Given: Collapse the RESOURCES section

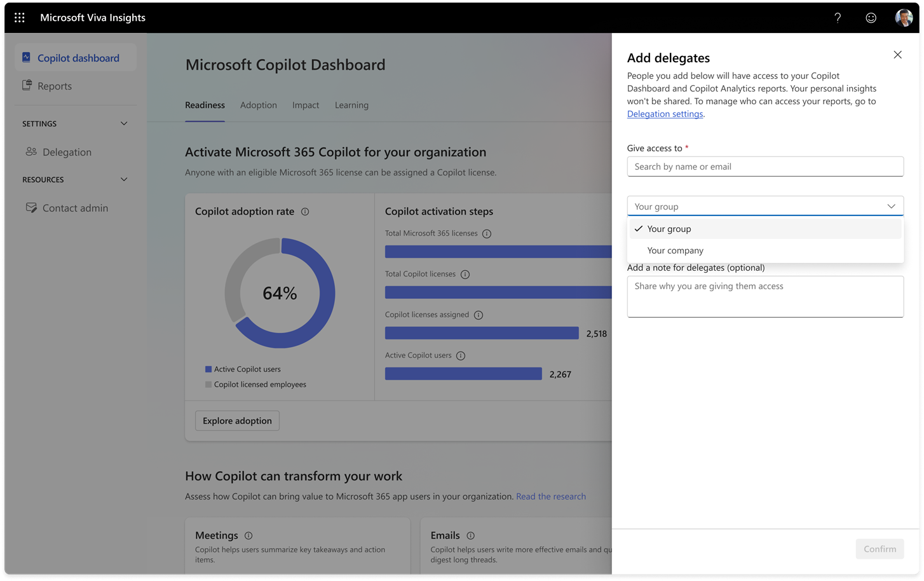Looking at the screenshot, I should (x=124, y=179).
